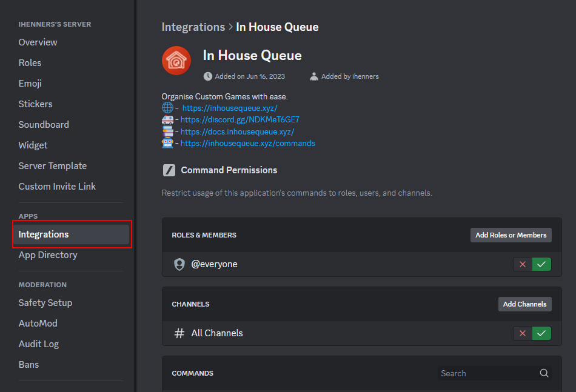Click the MODERATION sidebar section header

coord(42,285)
